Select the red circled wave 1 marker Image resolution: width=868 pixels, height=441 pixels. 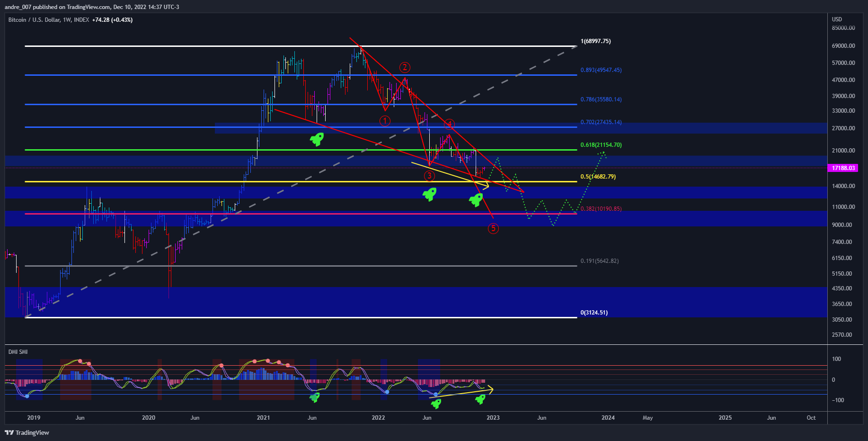(x=385, y=121)
